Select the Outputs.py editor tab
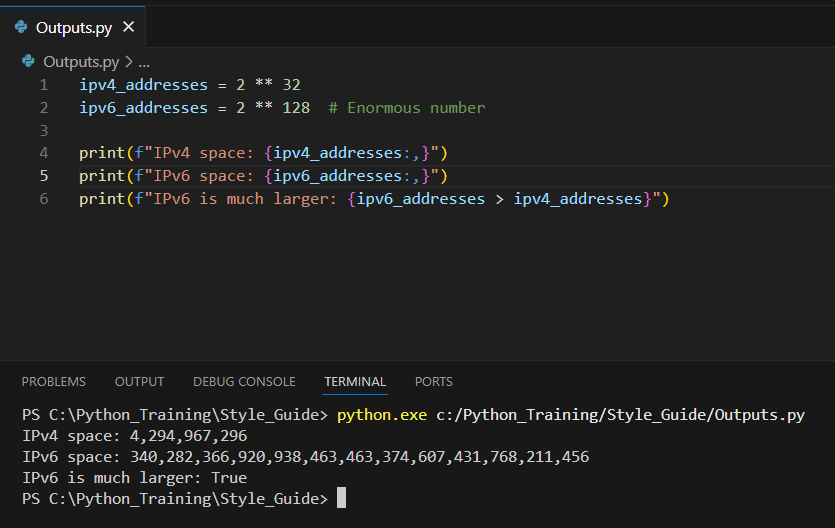Viewport: 835px width, 528px height. coord(73,27)
